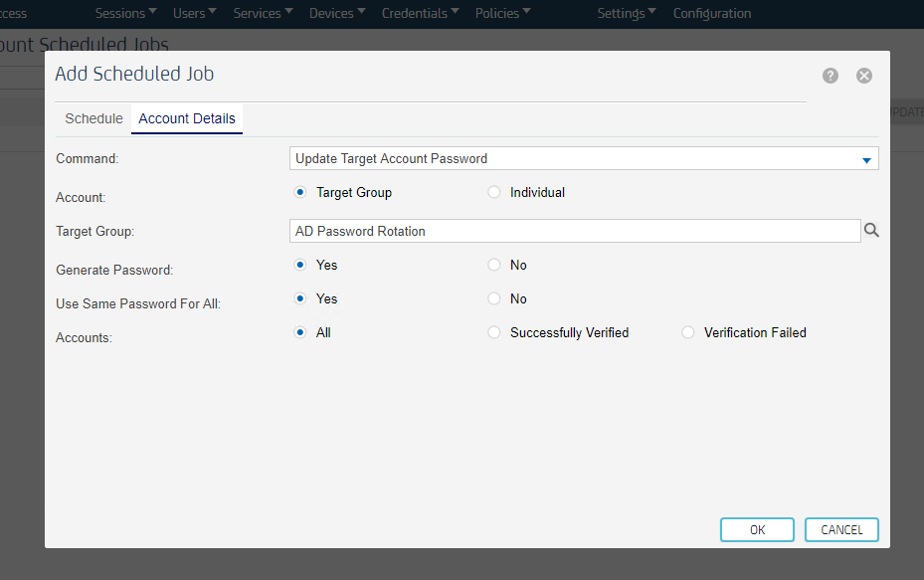Select Successfully Verified accounts option
The height and width of the screenshot is (580, 924).
tap(494, 332)
